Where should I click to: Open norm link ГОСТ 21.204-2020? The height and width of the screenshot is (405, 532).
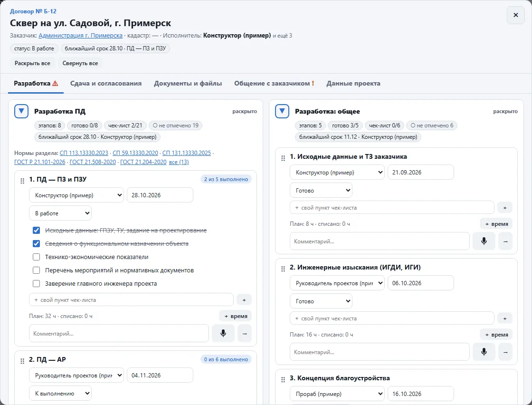[x=143, y=162]
